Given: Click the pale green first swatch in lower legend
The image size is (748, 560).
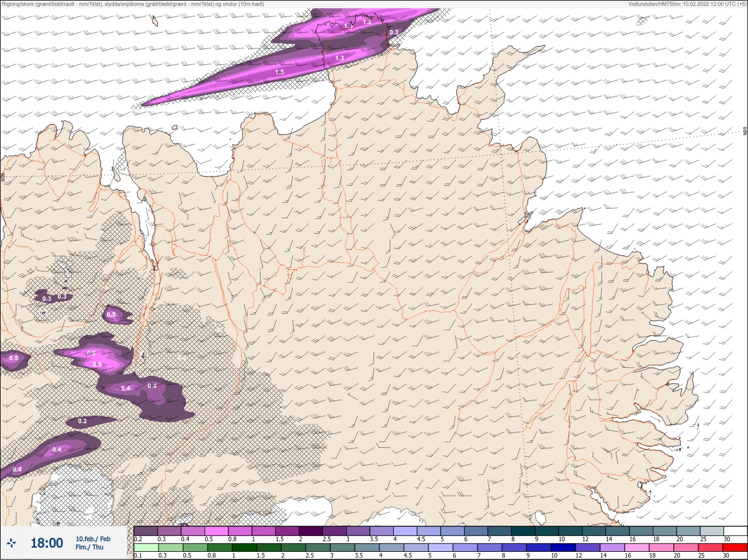Looking at the screenshot, I should [146, 548].
